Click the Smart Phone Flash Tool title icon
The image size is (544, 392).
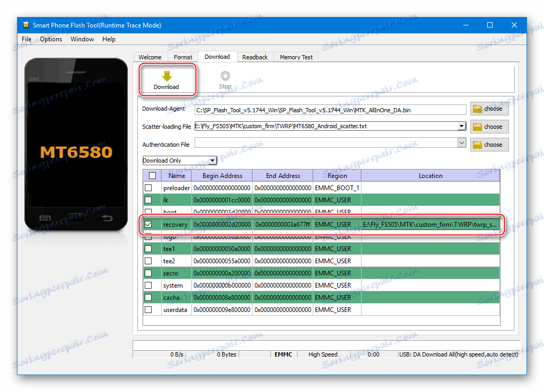click(25, 25)
